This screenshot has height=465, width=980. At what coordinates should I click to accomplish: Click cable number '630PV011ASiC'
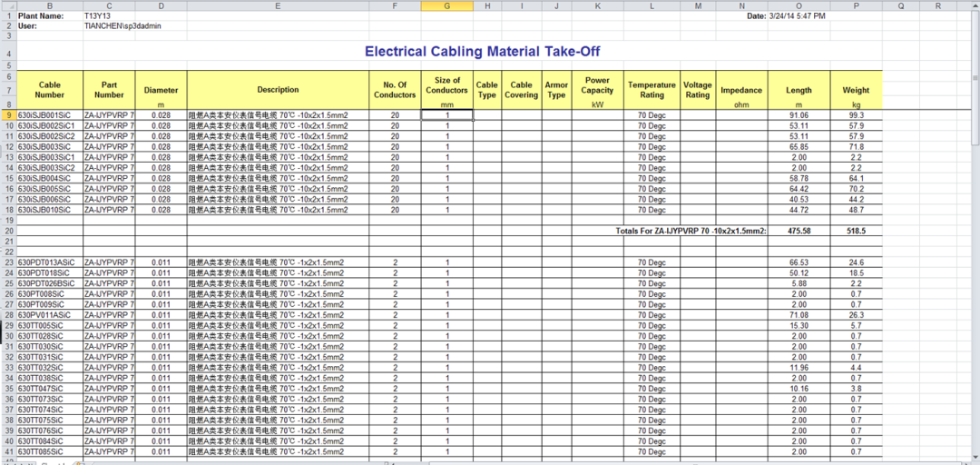pos(44,315)
